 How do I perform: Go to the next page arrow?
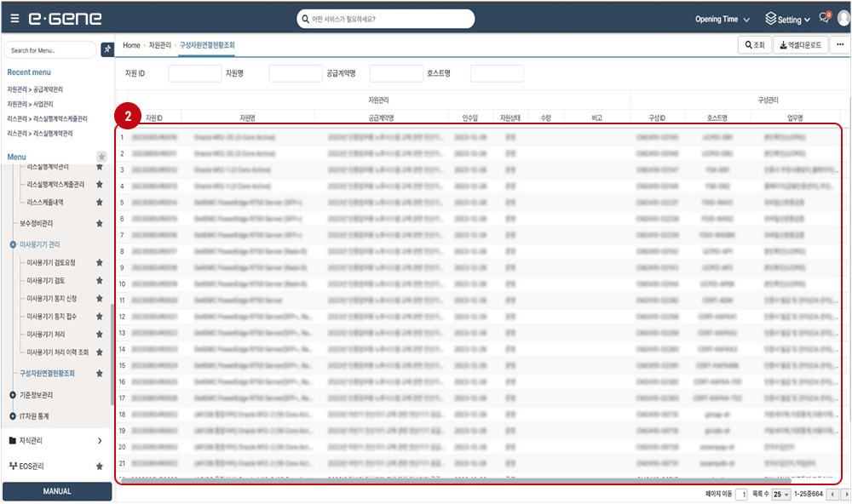pos(845,494)
